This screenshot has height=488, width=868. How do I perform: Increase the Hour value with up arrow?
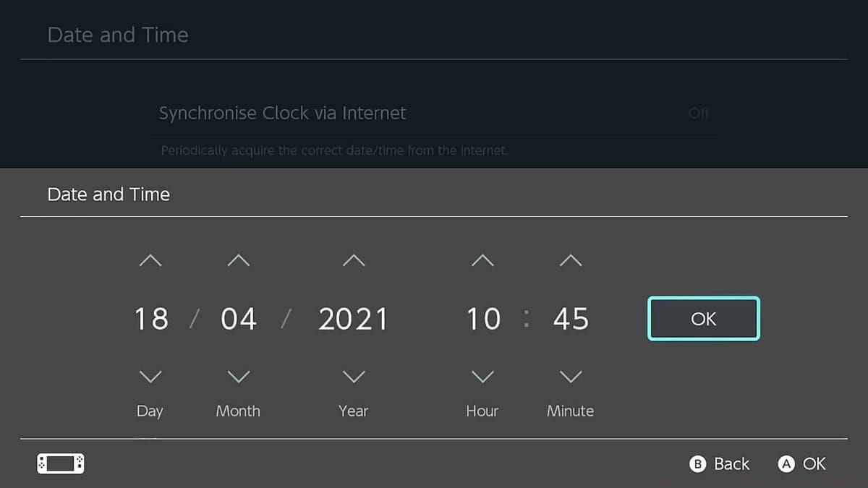coord(482,260)
